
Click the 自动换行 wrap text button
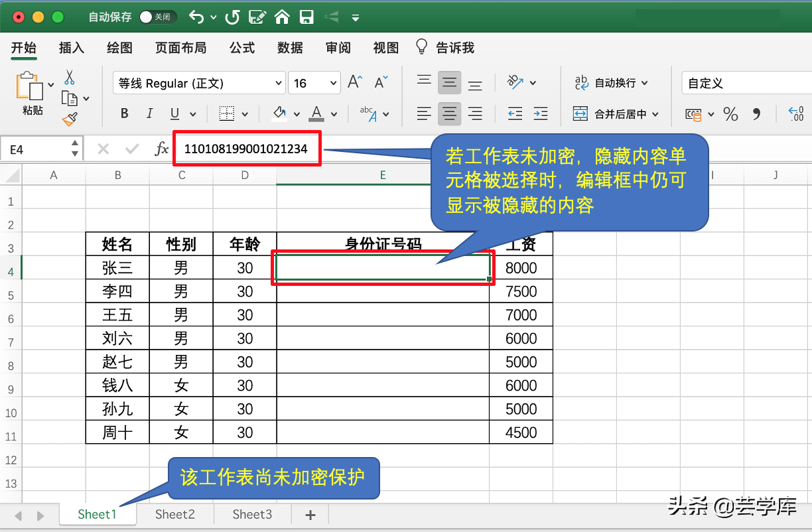coord(610,83)
